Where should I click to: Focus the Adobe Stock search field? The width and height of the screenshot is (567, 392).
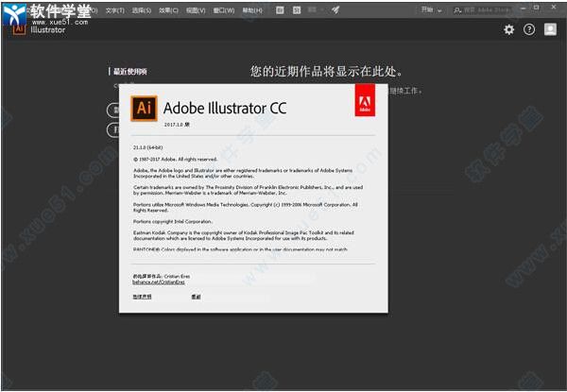point(482,10)
